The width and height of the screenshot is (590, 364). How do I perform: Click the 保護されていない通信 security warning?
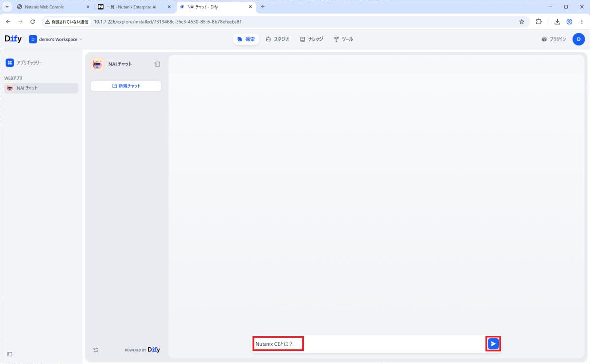pos(67,22)
